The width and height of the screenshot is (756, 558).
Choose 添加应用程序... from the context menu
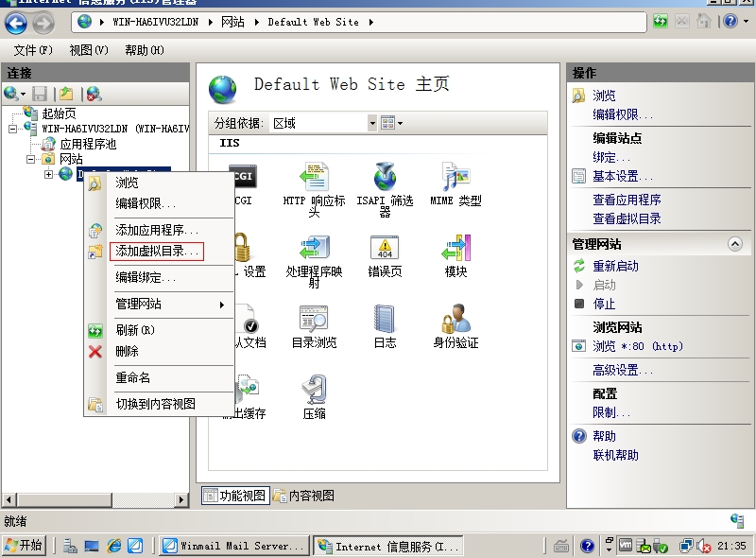[x=157, y=230]
